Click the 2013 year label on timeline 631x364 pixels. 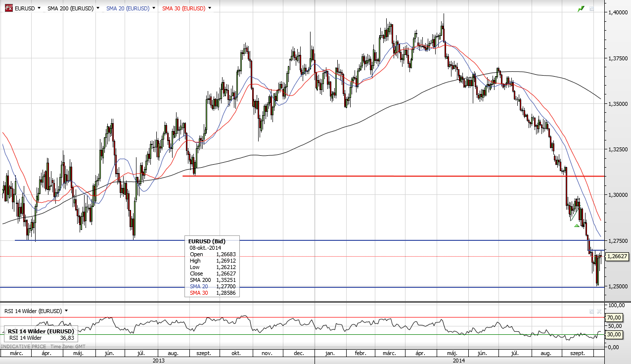pos(158,361)
